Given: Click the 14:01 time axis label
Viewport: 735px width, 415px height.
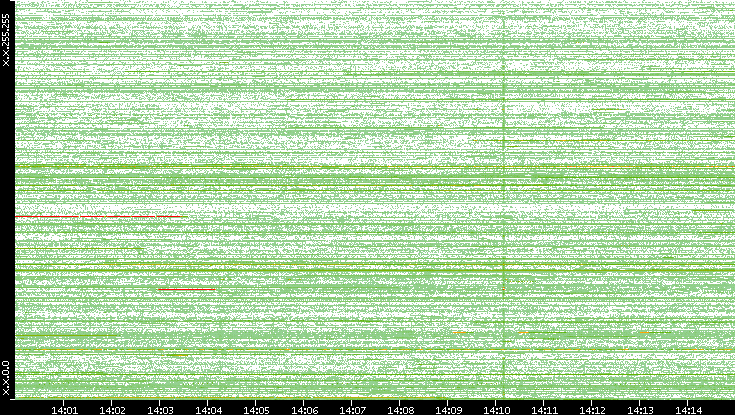Looking at the screenshot, I should click(64, 411).
